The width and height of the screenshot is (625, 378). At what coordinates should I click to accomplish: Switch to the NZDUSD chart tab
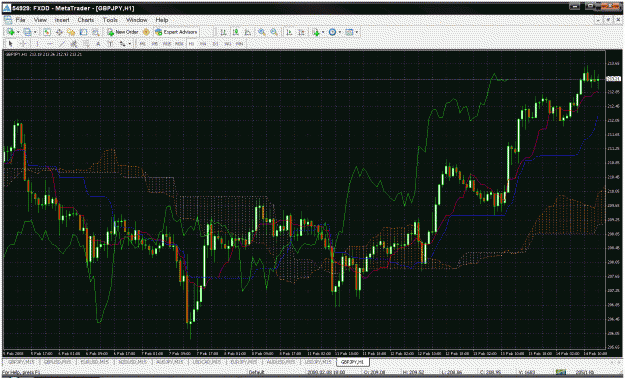tap(132, 362)
